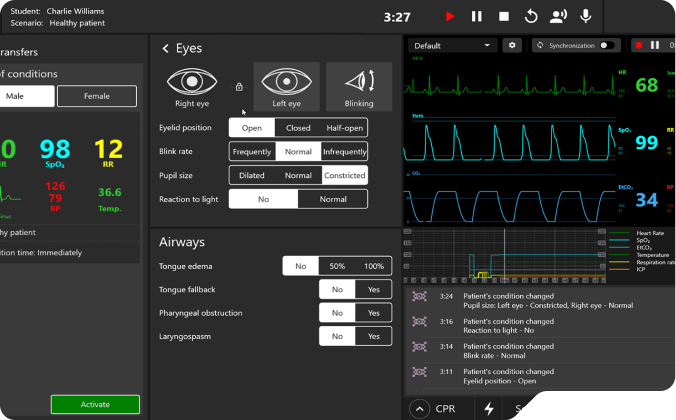Click the speaking person voice icon
The height and width of the screenshot is (420, 676).
558,17
